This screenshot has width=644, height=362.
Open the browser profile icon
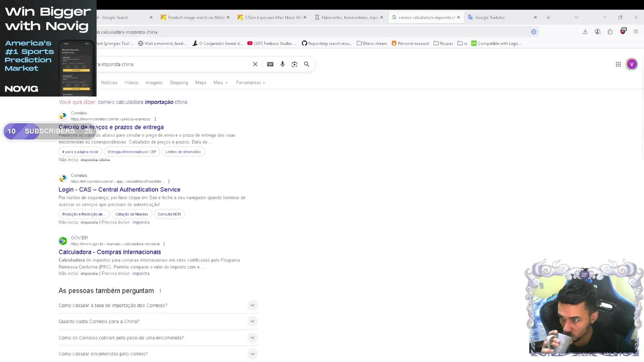click(x=598, y=32)
